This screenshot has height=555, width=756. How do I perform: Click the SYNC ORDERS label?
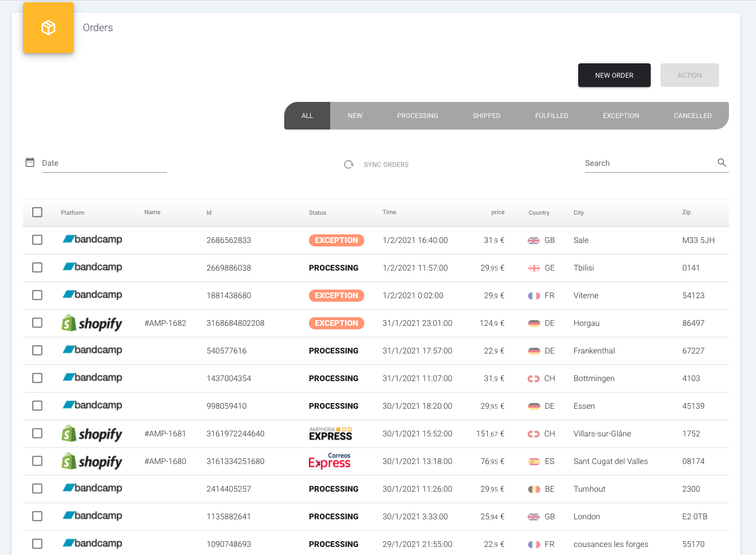click(x=386, y=165)
